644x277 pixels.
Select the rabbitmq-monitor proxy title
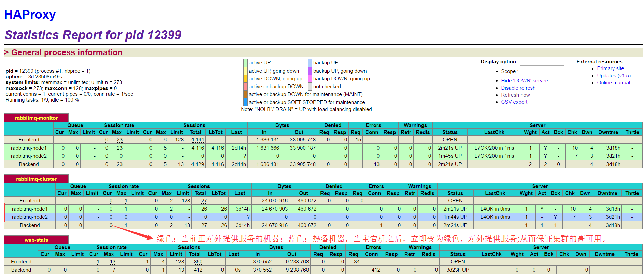(36, 118)
